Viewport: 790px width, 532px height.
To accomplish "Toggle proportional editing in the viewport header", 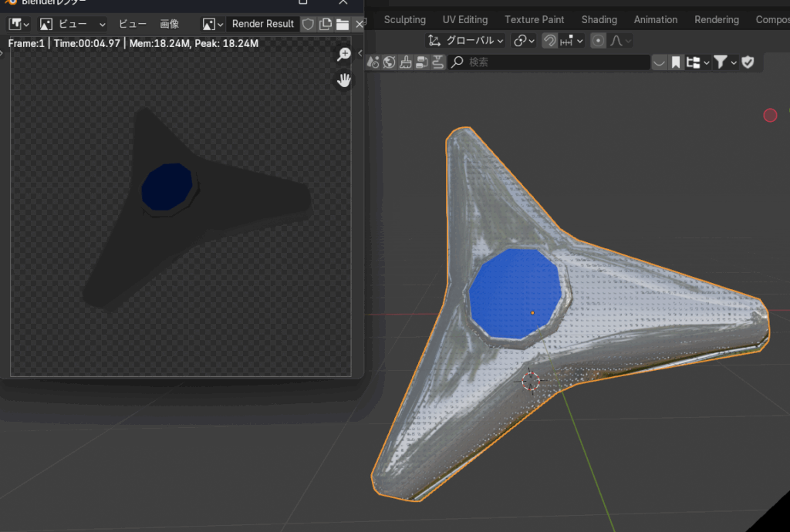I will point(599,41).
